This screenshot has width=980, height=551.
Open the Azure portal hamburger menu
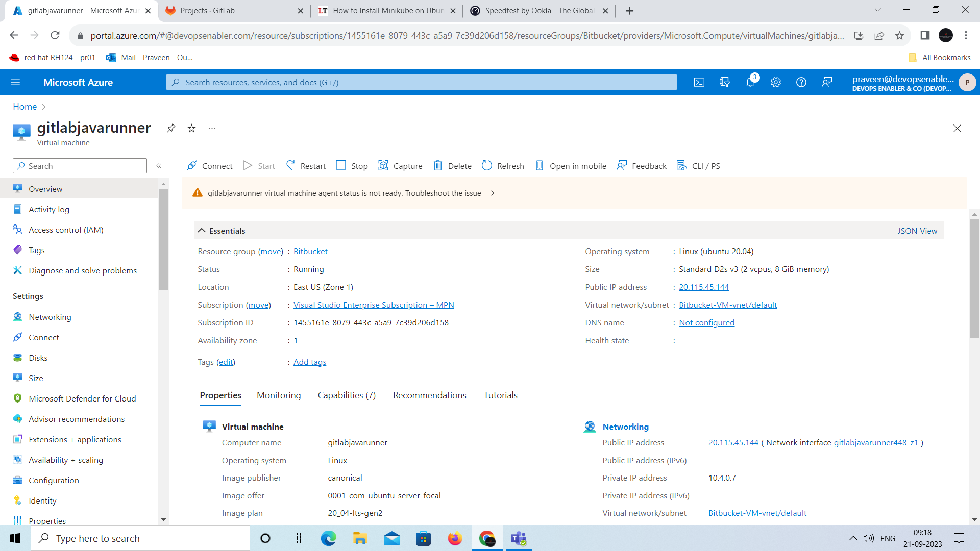point(15,82)
